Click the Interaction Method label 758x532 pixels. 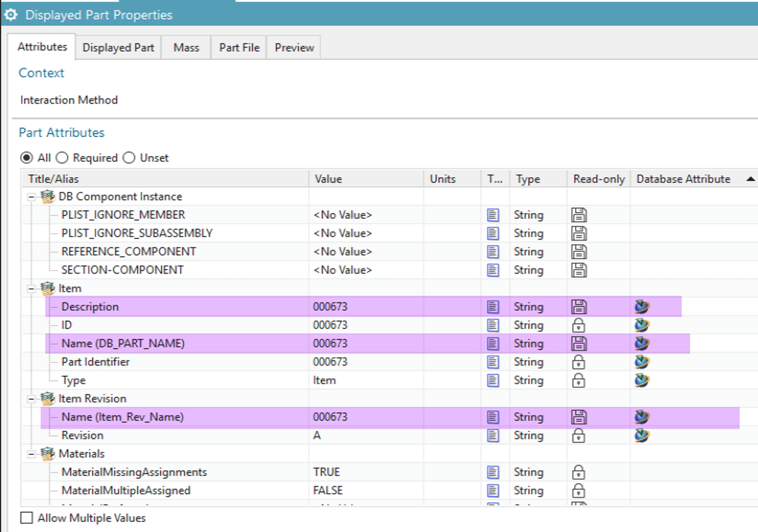69,100
